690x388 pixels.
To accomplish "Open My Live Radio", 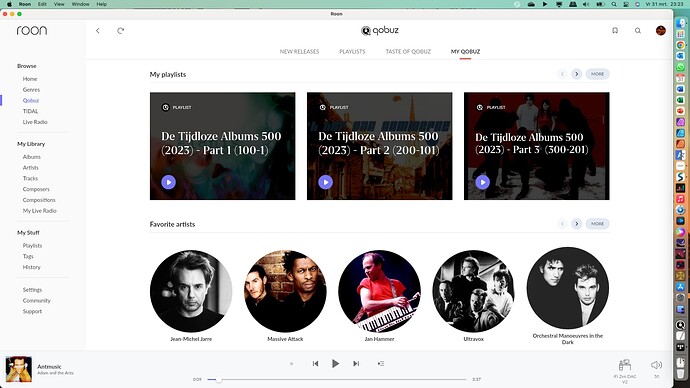I will point(40,211).
